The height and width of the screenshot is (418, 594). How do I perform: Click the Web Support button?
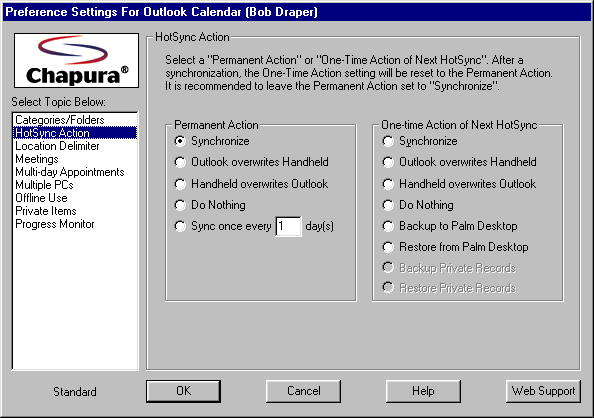tap(543, 391)
